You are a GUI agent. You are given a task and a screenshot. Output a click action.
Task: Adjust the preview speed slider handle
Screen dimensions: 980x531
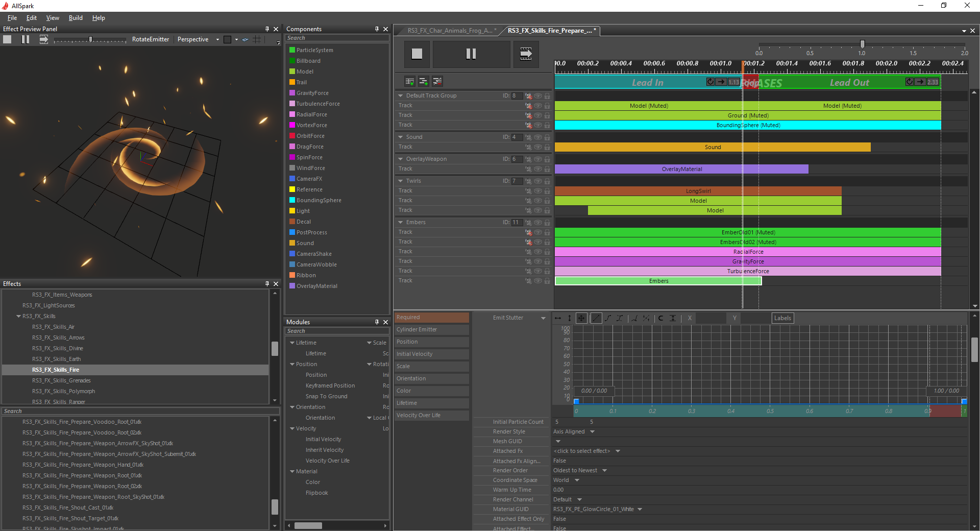click(90, 39)
